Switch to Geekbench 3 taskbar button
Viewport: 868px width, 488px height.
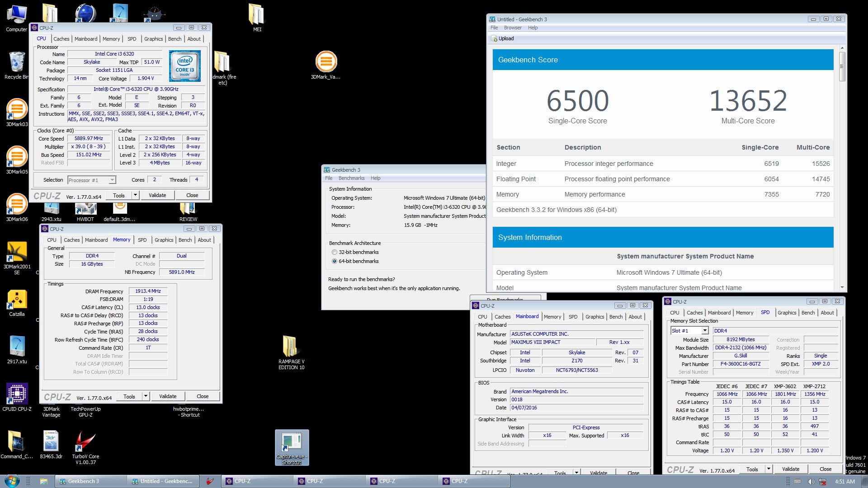pyautogui.click(x=90, y=481)
